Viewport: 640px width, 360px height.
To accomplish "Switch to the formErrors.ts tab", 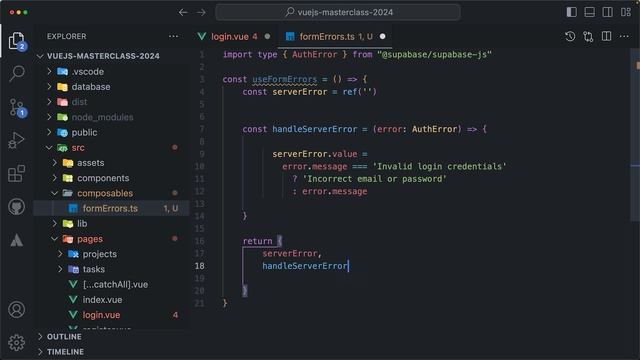I will click(336, 36).
